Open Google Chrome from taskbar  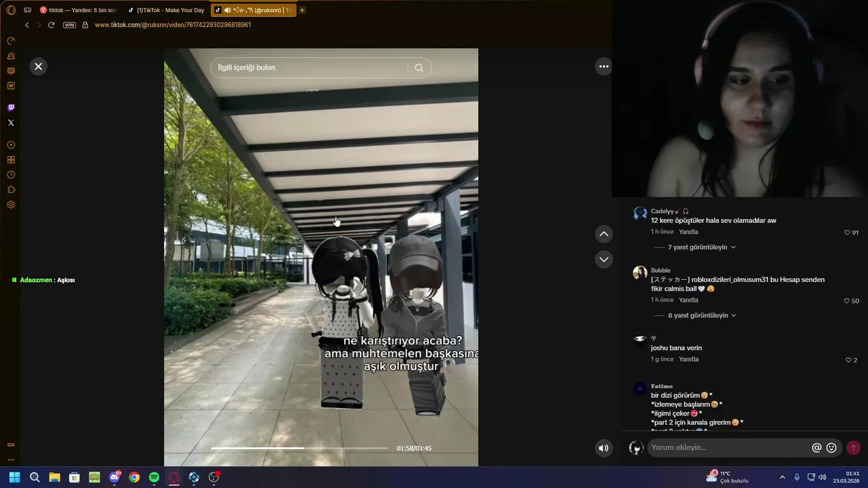click(134, 477)
